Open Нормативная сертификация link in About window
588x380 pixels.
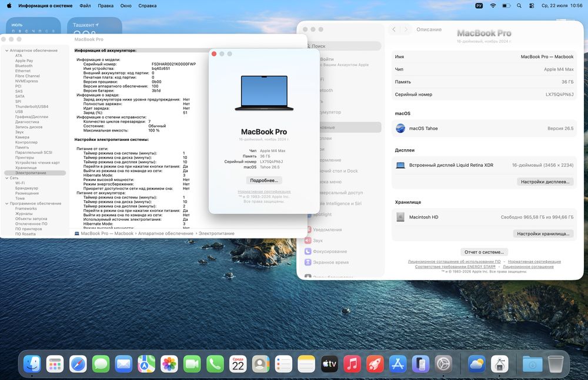click(264, 191)
